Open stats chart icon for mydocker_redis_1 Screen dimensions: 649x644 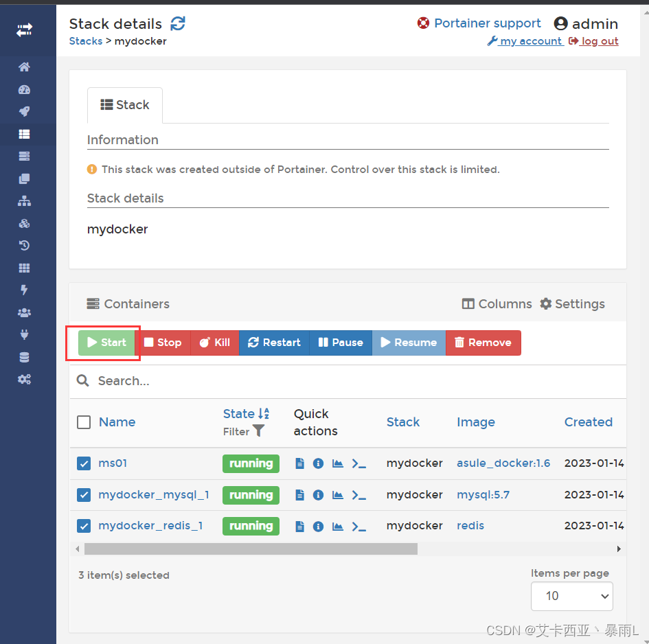coord(338,527)
